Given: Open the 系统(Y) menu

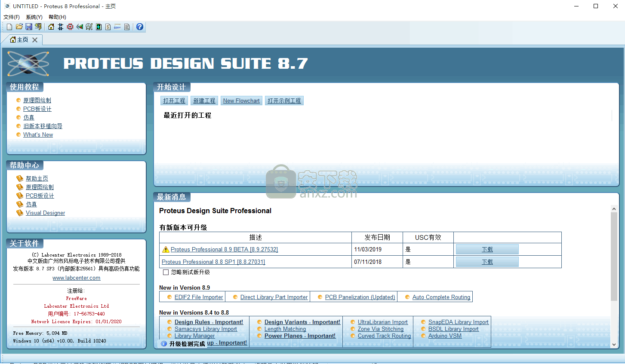Looking at the screenshot, I should (34, 17).
